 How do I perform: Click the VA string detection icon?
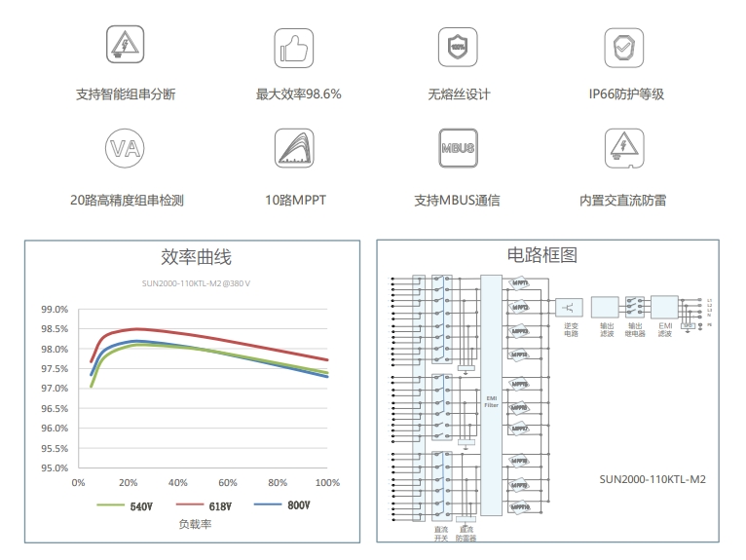[126, 149]
